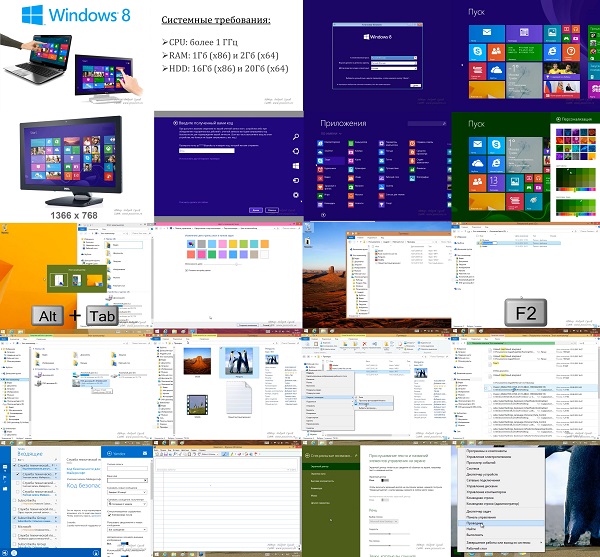Open Internet Explorer tile on green Start screen
This screenshot has width=600, height=557.
click(x=496, y=164)
